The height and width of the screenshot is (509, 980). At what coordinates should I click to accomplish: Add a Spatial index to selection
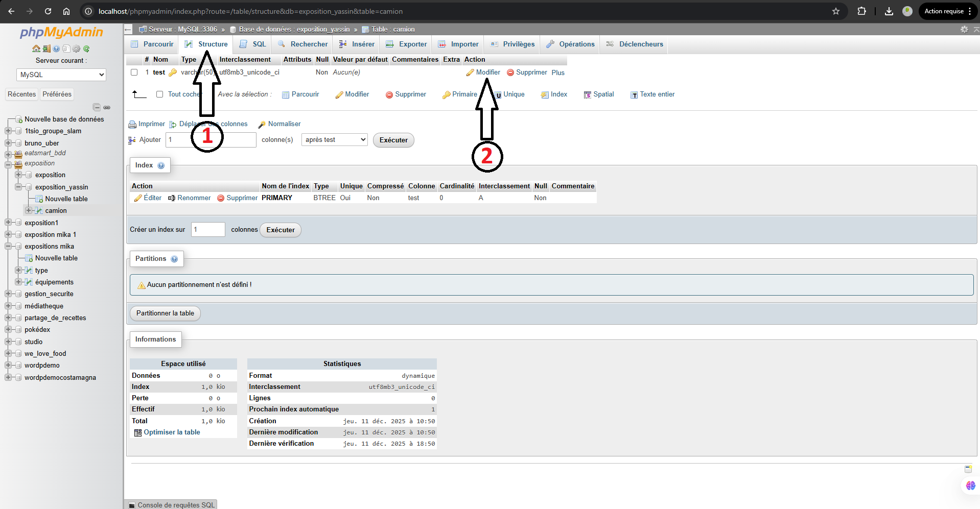[x=598, y=94]
